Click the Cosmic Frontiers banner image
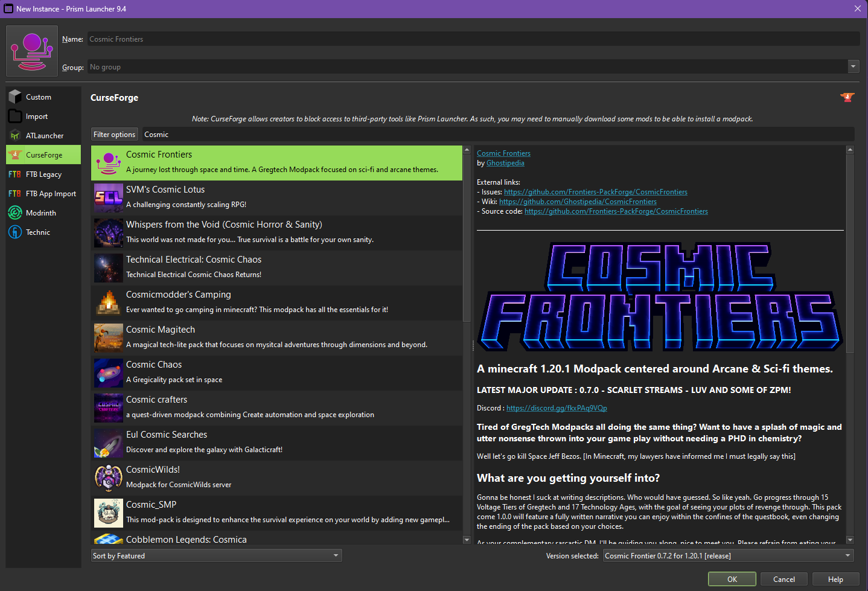This screenshot has width=868, height=591. click(660, 296)
